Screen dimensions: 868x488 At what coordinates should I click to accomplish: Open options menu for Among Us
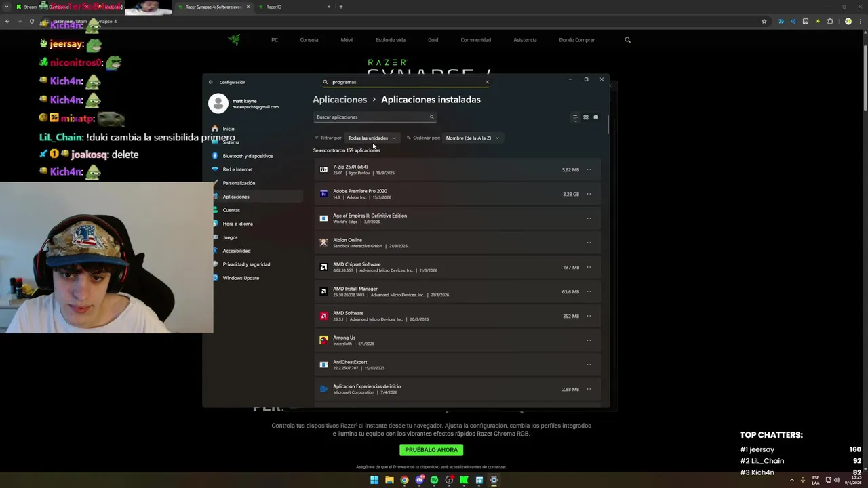click(589, 340)
